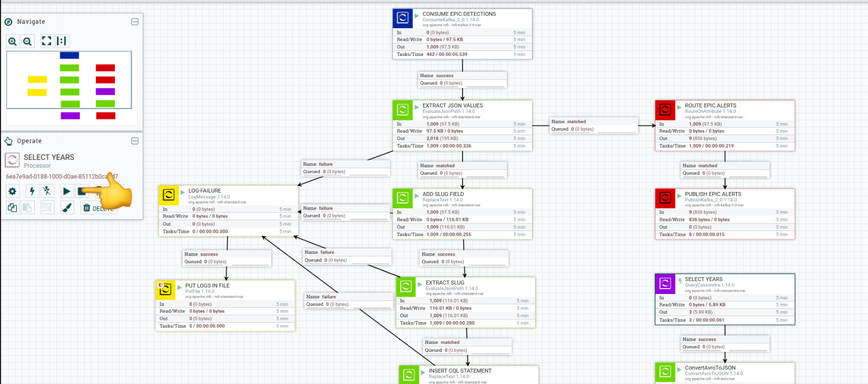Zoom in on the canvas
The width and height of the screenshot is (868, 384).
pyautogui.click(x=12, y=41)
